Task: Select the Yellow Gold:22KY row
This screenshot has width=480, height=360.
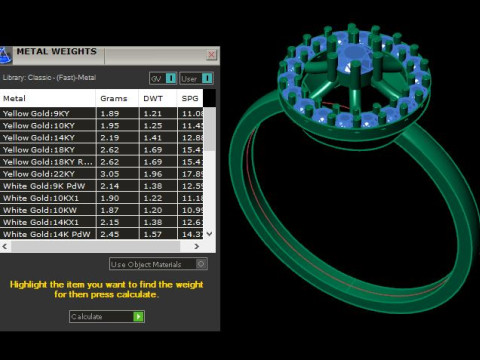Action: click(x=101, y=174)
